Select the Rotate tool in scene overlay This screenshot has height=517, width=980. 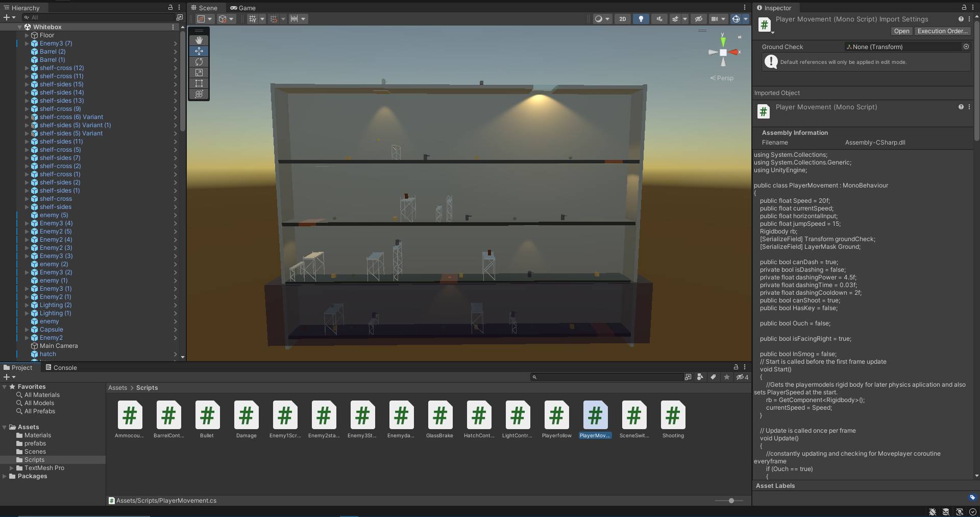[x=199, y=62]
